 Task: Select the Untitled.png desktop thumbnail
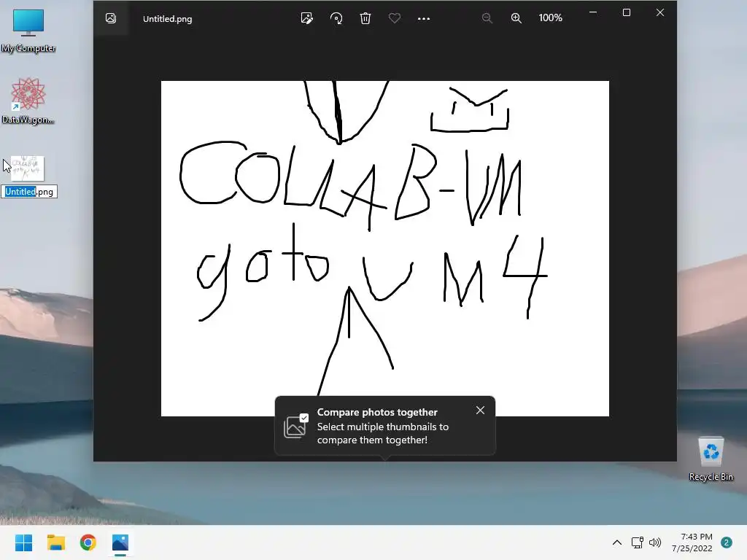click(x=27, y=168)
